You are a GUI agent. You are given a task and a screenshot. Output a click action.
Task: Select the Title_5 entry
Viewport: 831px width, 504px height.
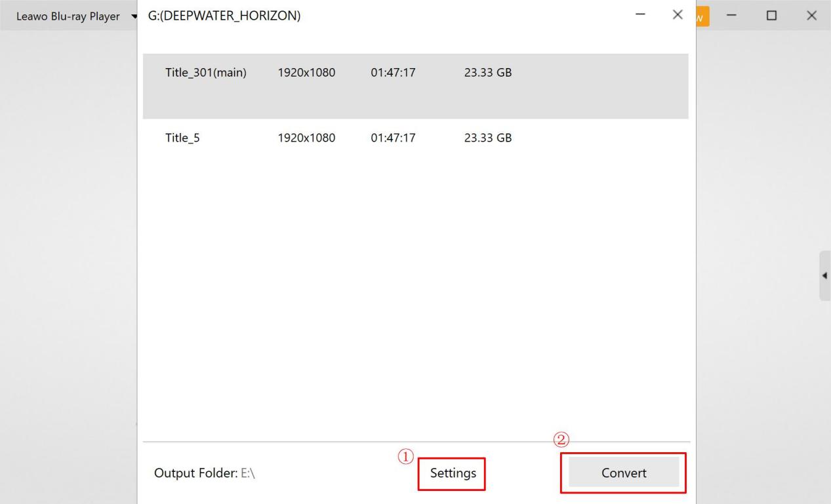182,138
